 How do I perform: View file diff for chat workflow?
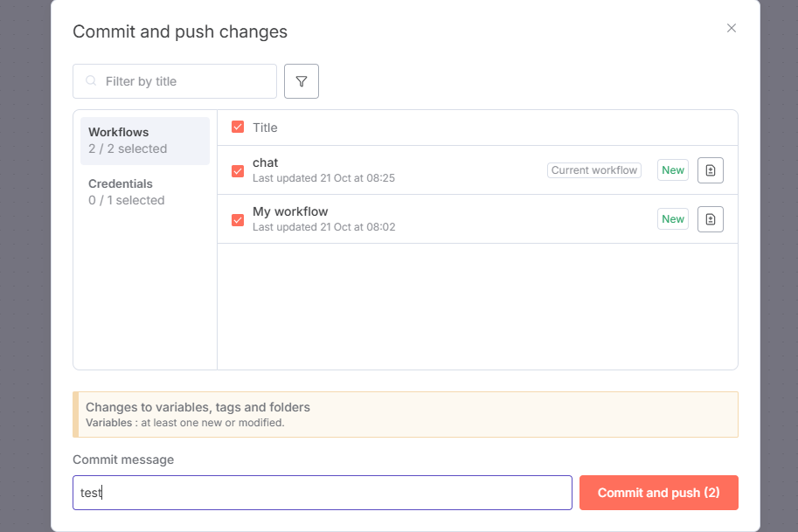pos(710,170)
